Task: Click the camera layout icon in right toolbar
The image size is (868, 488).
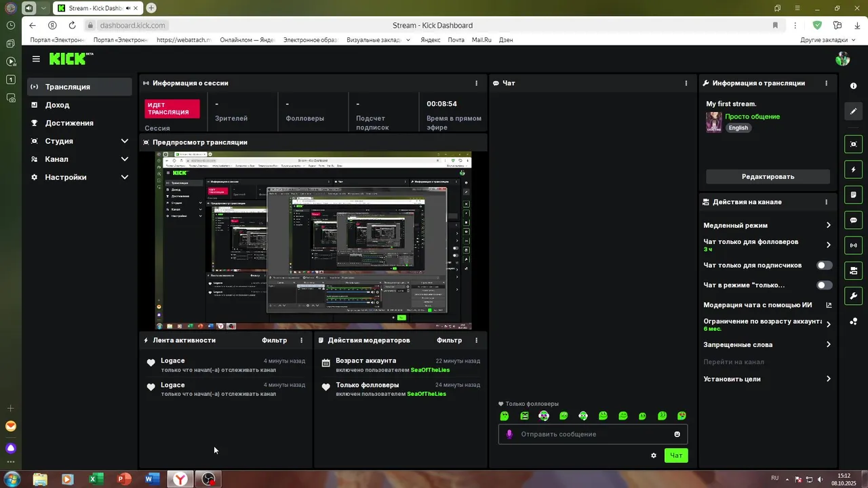Action: click(854, 271)
